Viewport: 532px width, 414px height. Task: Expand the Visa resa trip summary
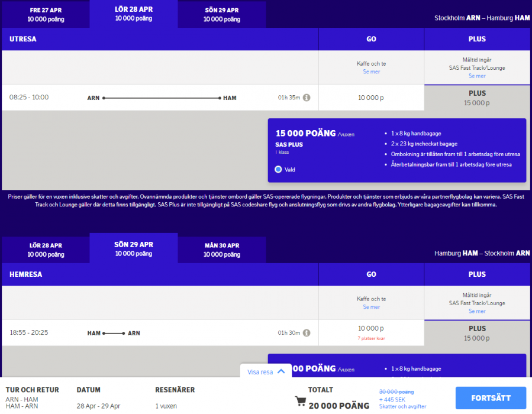[x=266, y=371]
